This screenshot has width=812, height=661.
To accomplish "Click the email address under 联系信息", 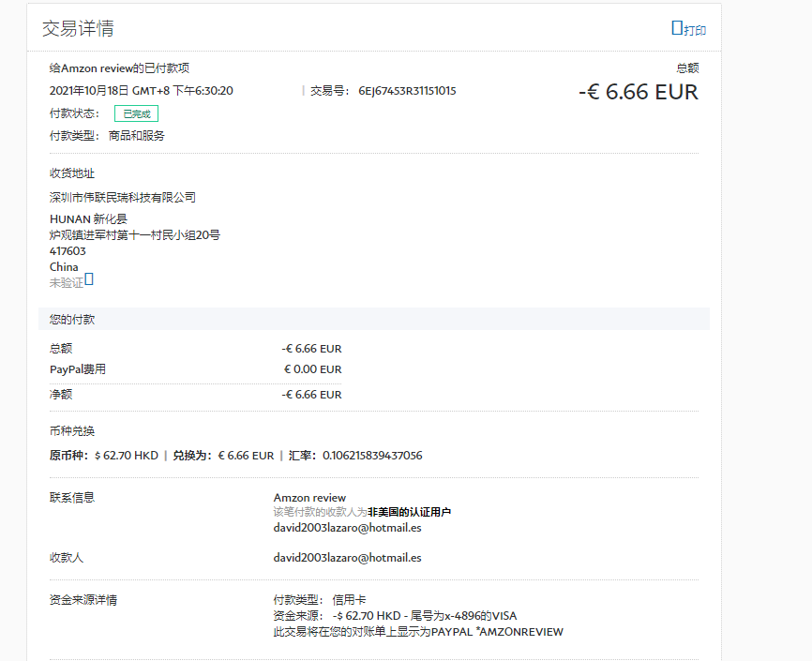I will 347,528.
